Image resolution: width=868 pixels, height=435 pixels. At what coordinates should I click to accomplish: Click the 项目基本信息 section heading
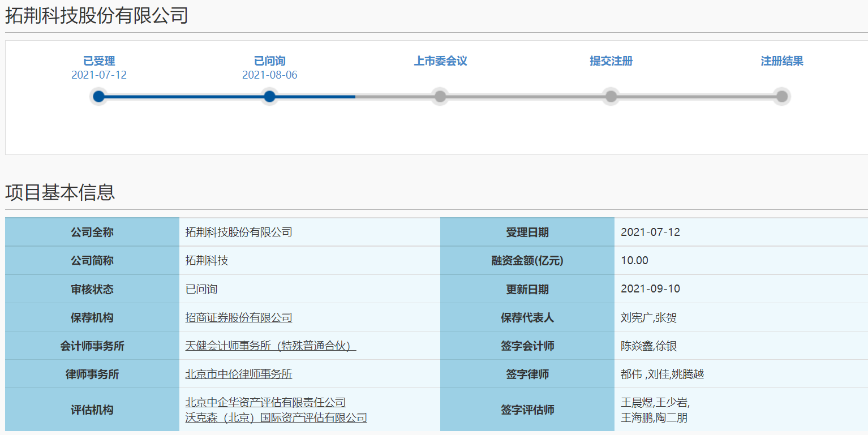coord(60,192)
